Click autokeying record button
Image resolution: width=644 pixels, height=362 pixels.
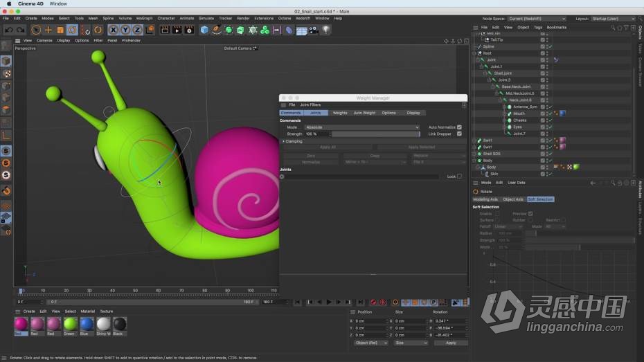[x=383, y=302]
